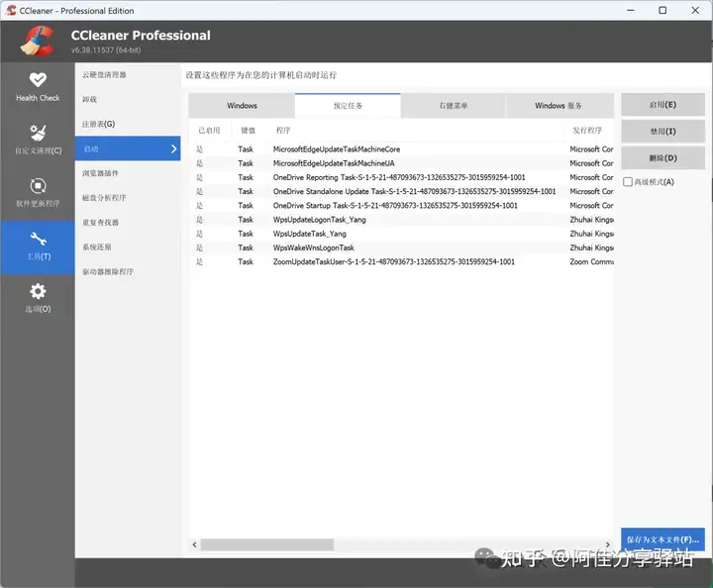The image size is (713, 588).
Task: Maximize the CCleaner window
Action: (x=662, y=10)
